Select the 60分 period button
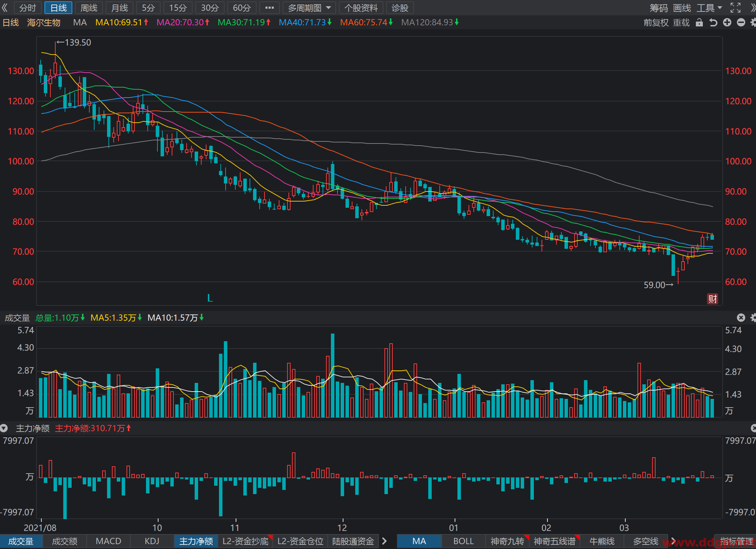The height and width of the screenshot is (549, 756). click(x=242, y=8)
